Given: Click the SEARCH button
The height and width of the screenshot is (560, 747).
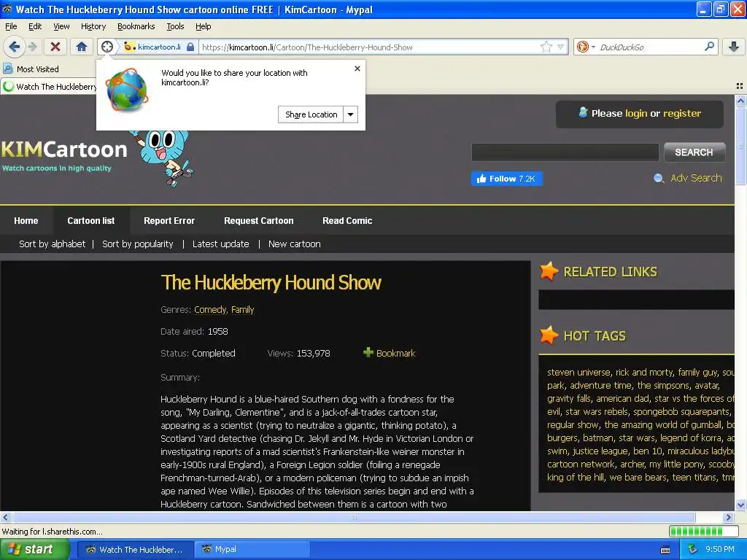Looking at the screenshot, I should [694, 152].
